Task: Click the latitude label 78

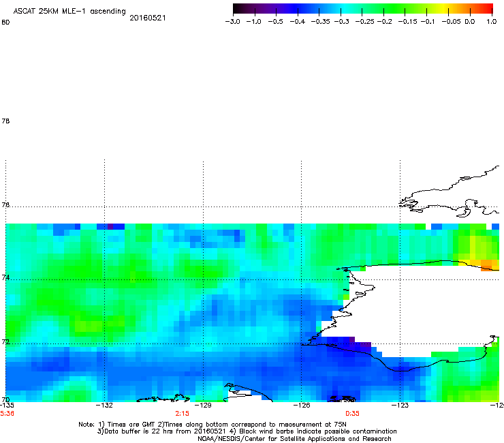Action: click(5, 121)
